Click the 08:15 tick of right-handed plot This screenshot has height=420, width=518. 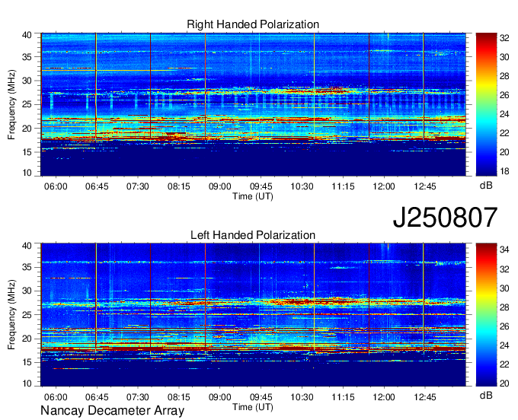pyautogui.click(x=179, y=186)
